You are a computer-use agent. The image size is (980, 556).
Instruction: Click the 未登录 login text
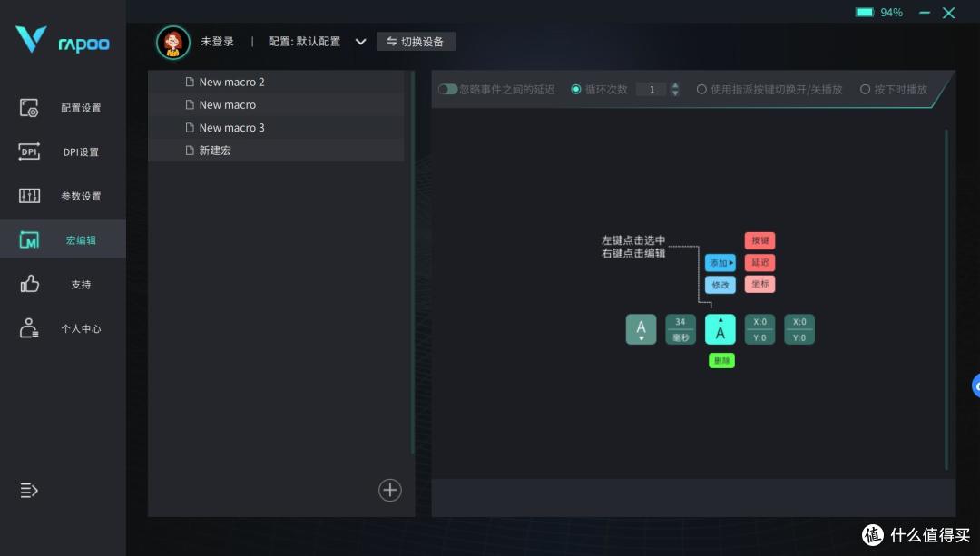[217, 41]
